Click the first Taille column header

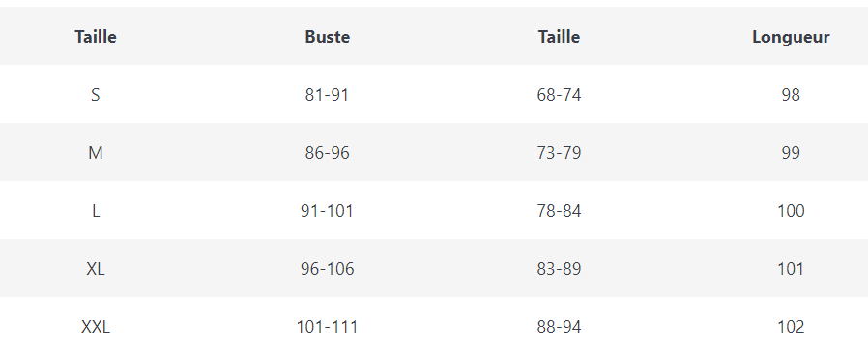(96, 37)
